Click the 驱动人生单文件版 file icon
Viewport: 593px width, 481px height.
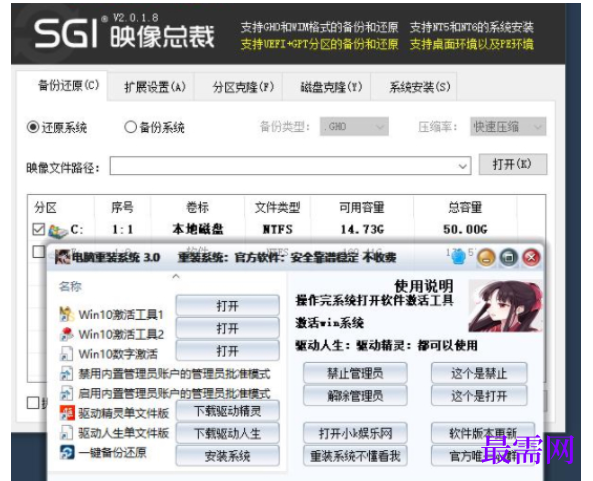pos(67,433)
